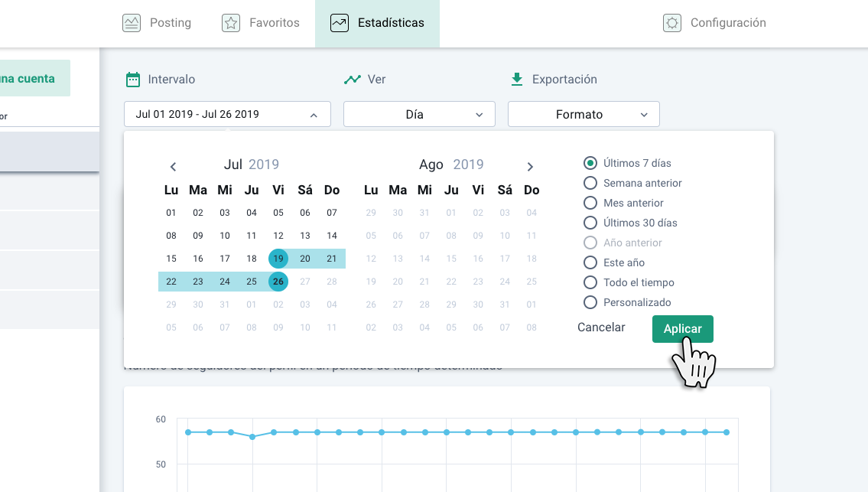868x492 pixels.
Task: Click the Ver line-chart icon
Action: (353, 80)
